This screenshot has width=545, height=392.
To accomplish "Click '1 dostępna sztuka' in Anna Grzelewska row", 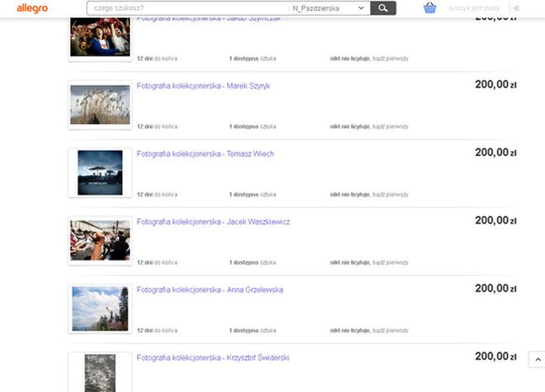I will point(253,330).
